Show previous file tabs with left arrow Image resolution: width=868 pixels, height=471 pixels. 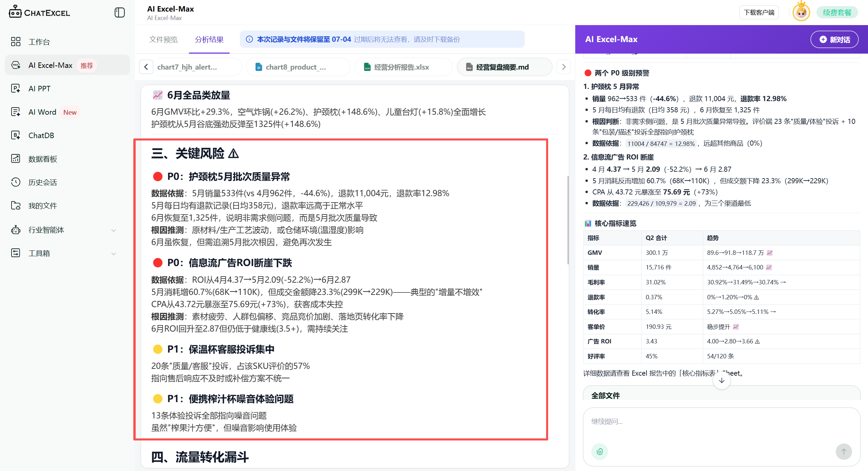[x=146, y=67]
